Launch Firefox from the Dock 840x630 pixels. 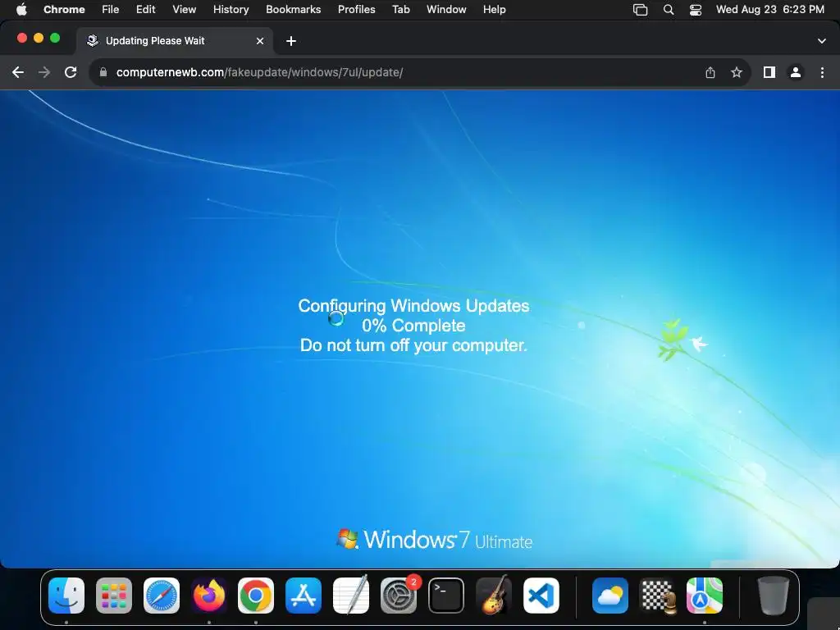209,596
